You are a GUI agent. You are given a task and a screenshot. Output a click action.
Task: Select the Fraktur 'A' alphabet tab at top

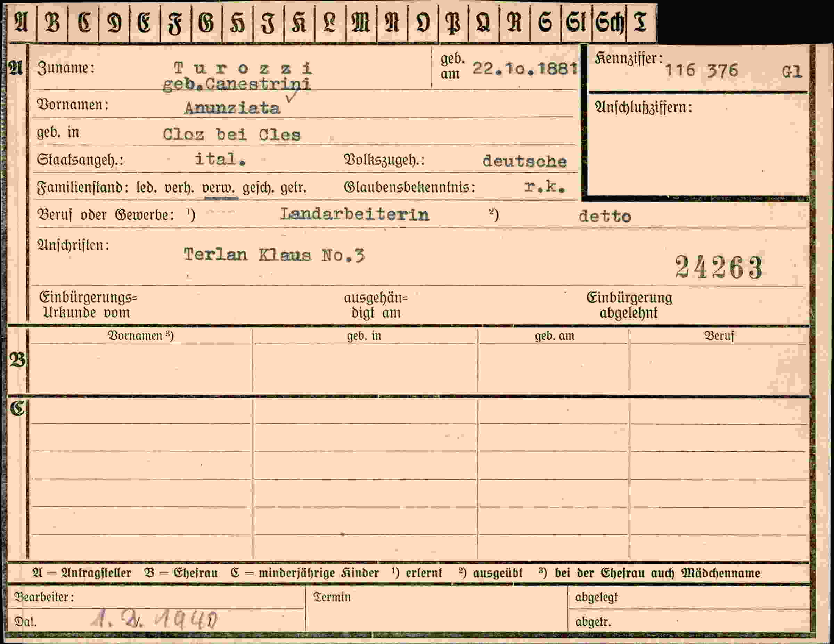click(x=22, y=23)
